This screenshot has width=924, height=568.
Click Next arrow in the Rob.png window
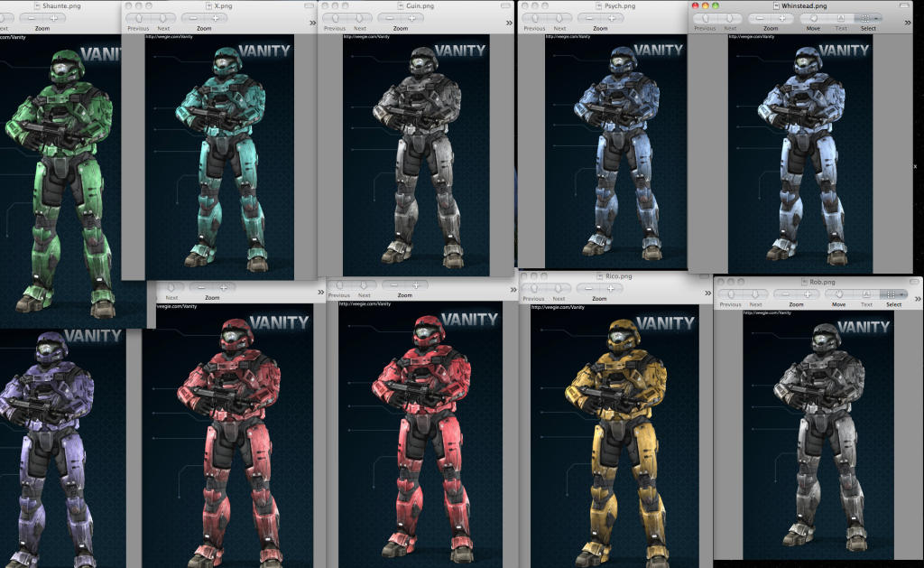pyautogui.click(x=755, y=294)
